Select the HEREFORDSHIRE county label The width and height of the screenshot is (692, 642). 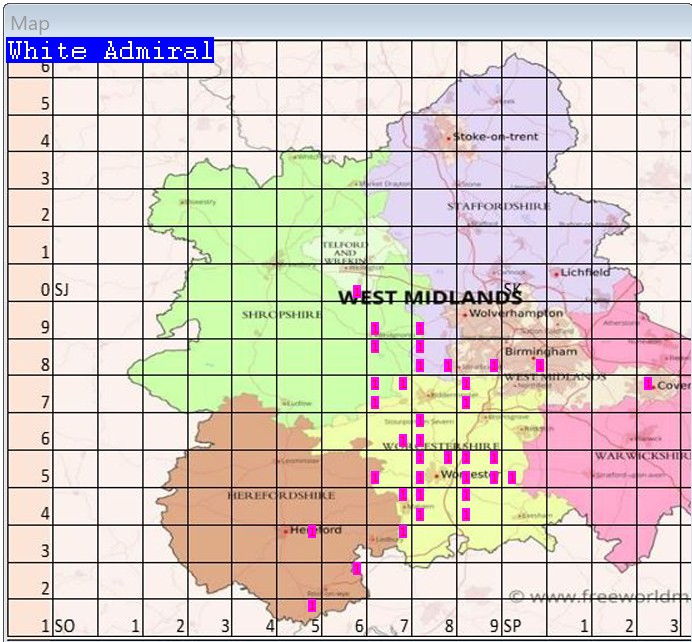tap(264, 495)
